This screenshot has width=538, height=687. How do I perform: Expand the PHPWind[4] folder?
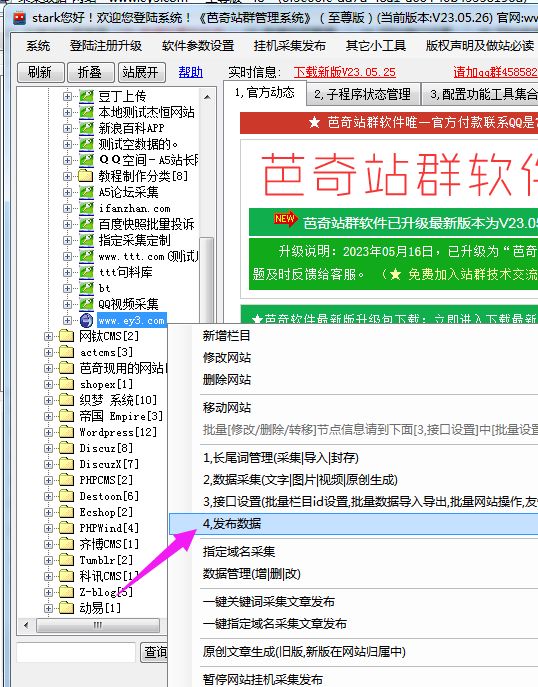click(x=48, y=528)
